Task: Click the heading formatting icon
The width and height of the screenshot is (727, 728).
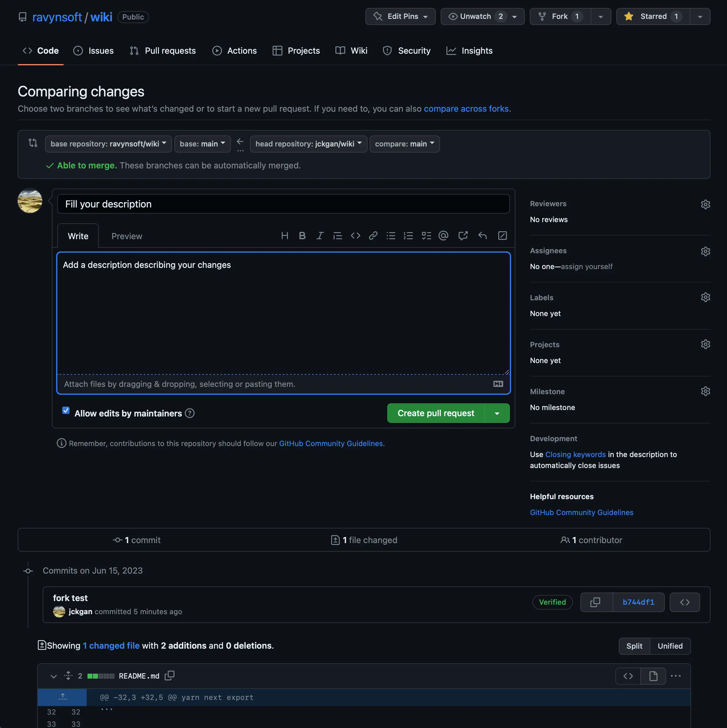Action: click(x=284, y=236)
